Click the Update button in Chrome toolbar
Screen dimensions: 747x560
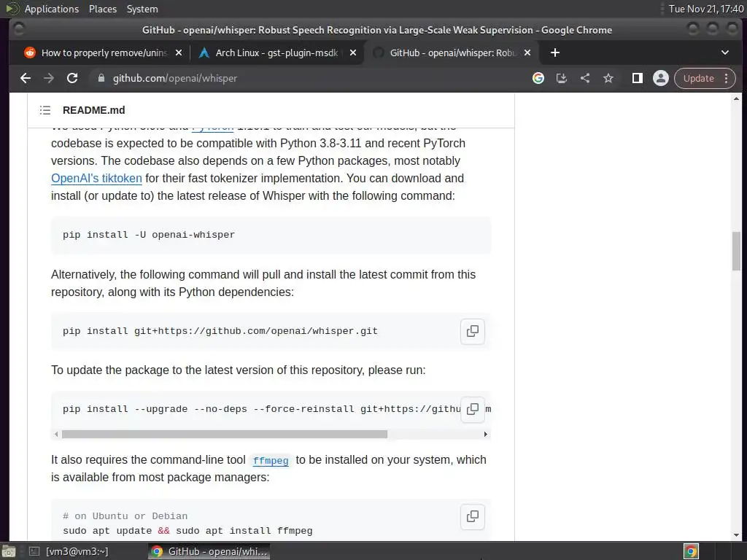pyautogui.click(x=698, y=78)
